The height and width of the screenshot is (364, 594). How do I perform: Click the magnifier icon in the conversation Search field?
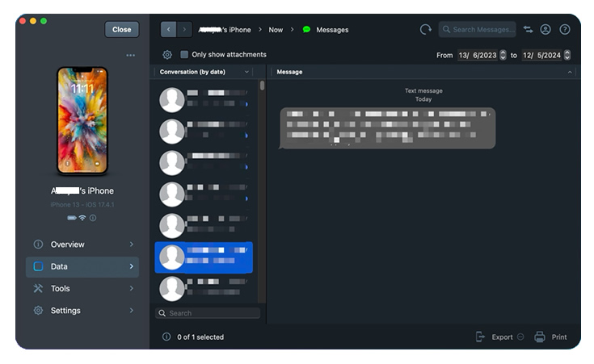162,313
